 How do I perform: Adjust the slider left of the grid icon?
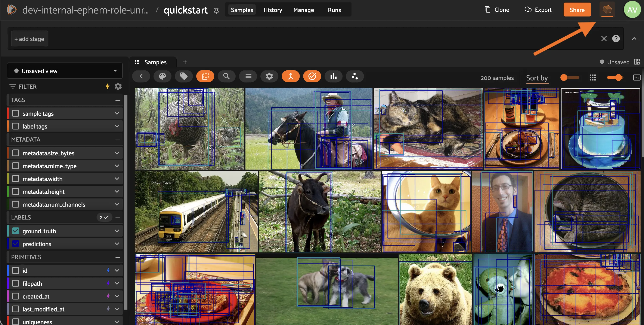pos(570,78)
